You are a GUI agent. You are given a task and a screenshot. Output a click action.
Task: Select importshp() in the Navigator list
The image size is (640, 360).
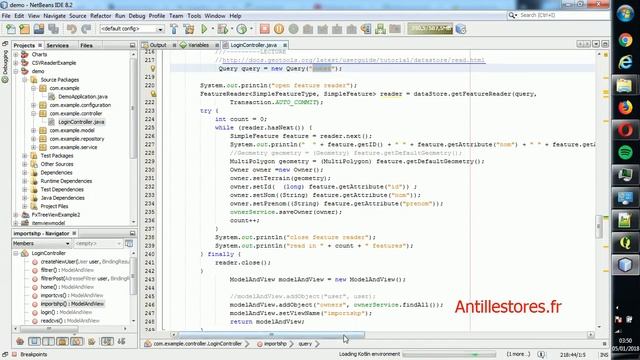[x=72, y=304]
